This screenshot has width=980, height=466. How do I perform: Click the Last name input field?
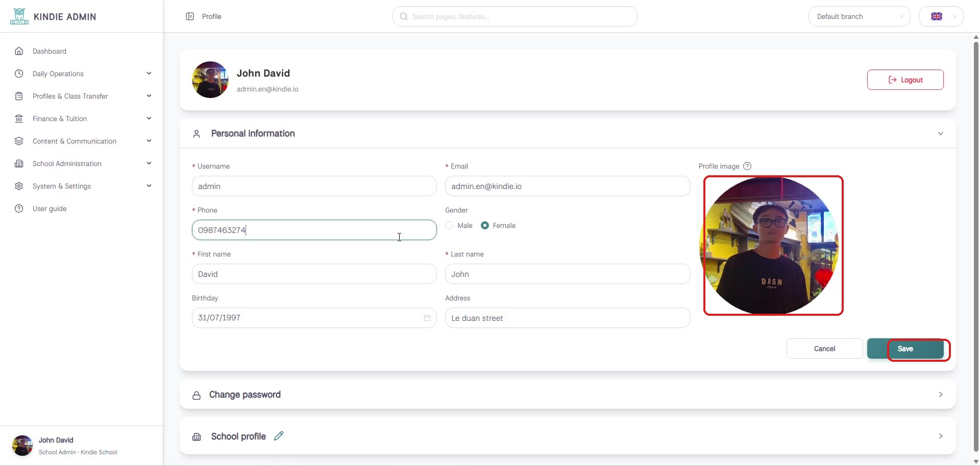coord(568,274)
